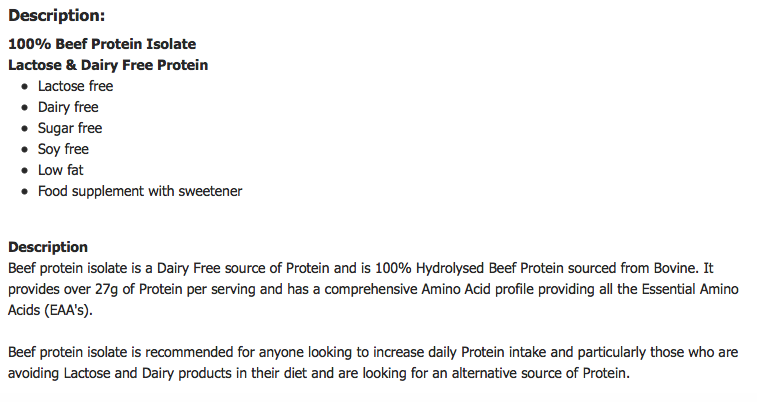Click the '100% Beef Protein Isolate' title
The image size is (757, 402).
[102, 44]
